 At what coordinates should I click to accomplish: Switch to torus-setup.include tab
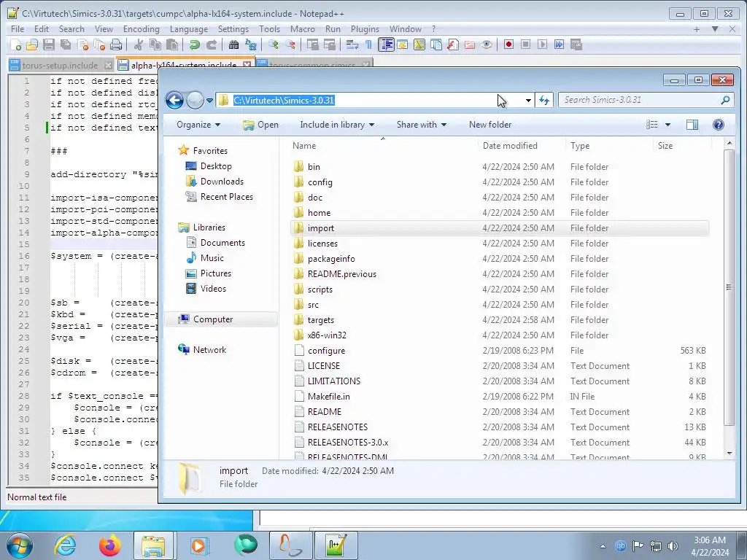pyautogui.click(x=60, y=65)
